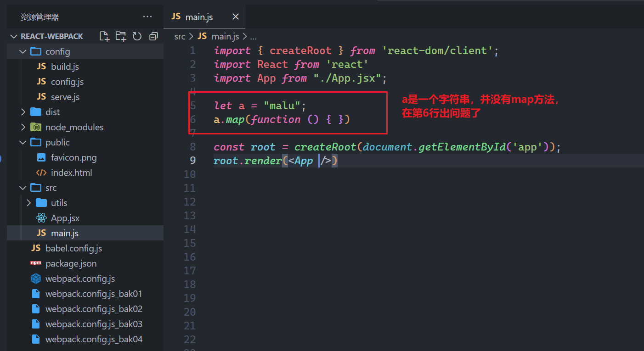Image resolution: width=644 pixels, height=351 pixels.
Task: Click the src breadcrumb segment
Action: coord(180,36)
